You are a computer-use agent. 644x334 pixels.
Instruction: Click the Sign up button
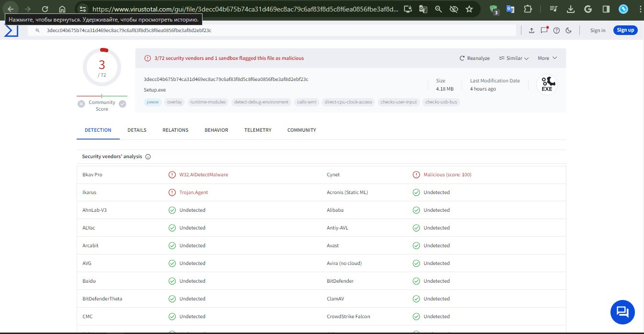pyautogui.click(x=625, y=30)
